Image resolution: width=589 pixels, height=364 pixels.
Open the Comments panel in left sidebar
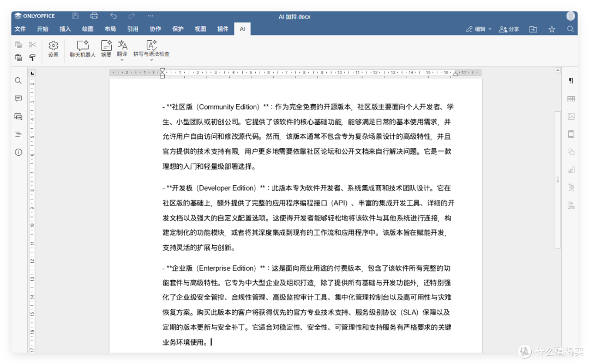(x=18, y=98)
